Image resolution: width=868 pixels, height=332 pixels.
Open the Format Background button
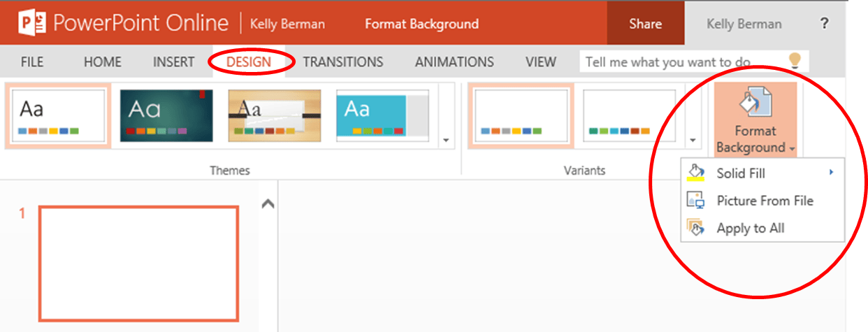click(x=755, y=120)
